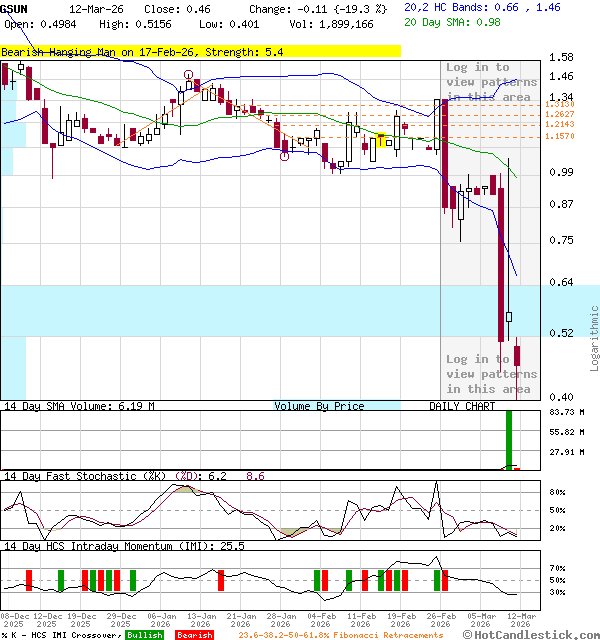Image resolution: width=600 pixels, height=640 pixels.
Task: Click the red Bearish legend badge
Action: click(194, 635)
